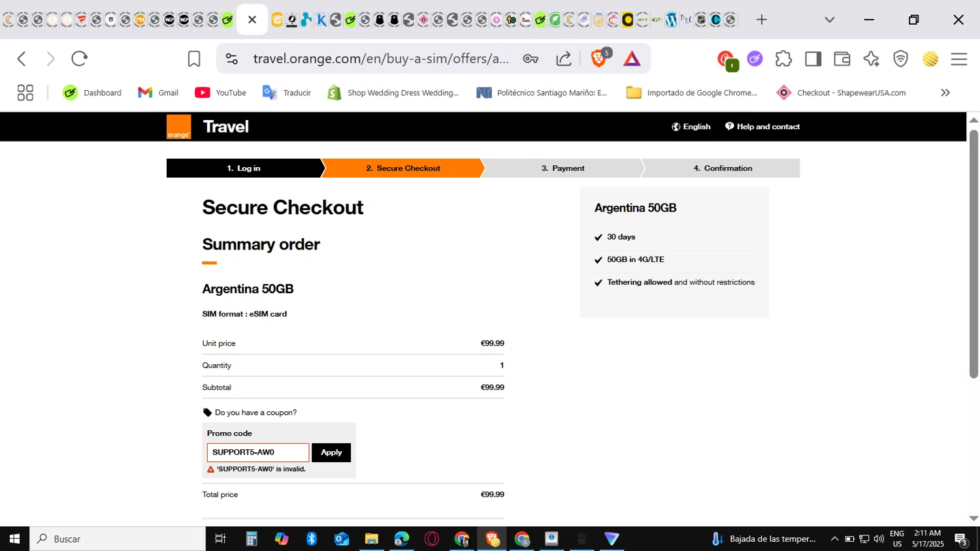The height and width of the screenshot is (551, 980).
Task: Open Task View in taskbar
Action: [220, 539]
